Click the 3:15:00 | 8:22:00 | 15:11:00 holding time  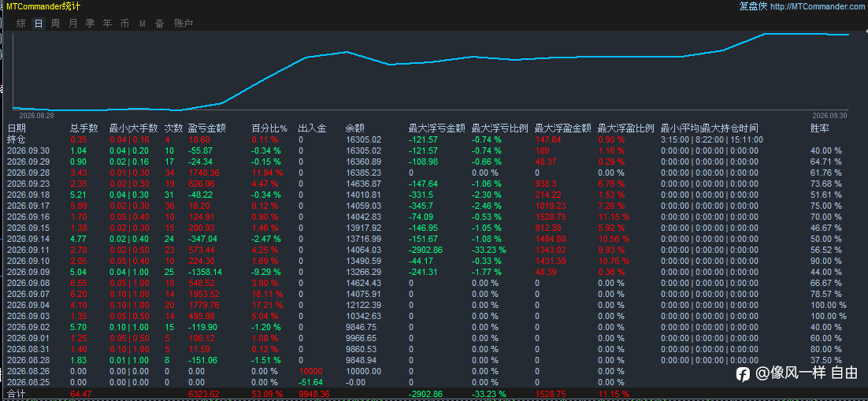click(x=712, y=139)
